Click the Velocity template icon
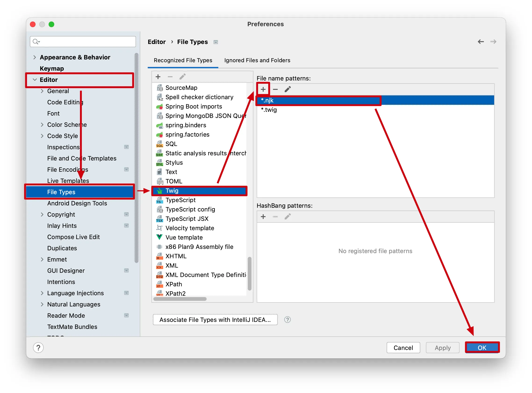This screenshot has width=532, height=393. coord(159,228)
